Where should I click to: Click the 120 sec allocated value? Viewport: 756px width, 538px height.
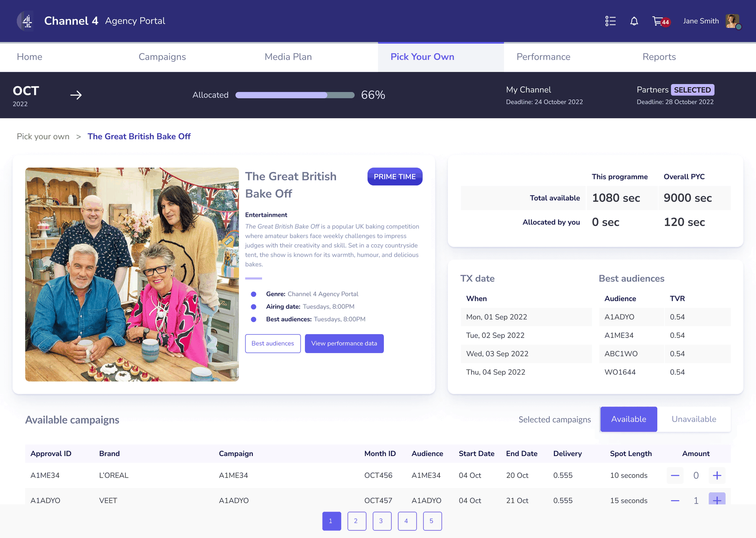[684, 222]
